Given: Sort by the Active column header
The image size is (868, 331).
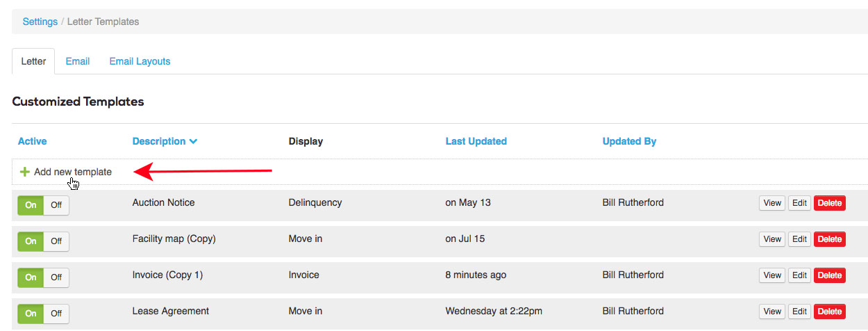Looking at the screenshot, I should pos(32,141).
